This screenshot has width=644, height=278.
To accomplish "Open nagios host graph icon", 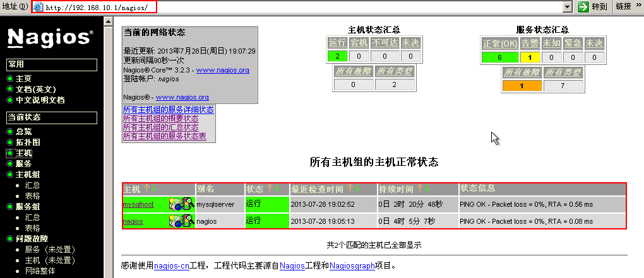I will (x=176, y=221).
